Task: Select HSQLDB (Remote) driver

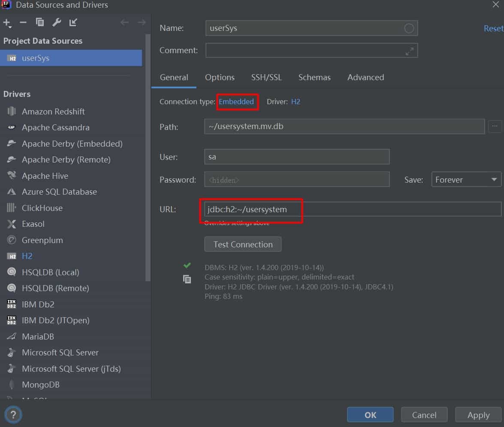Action: tap(55, 288)
